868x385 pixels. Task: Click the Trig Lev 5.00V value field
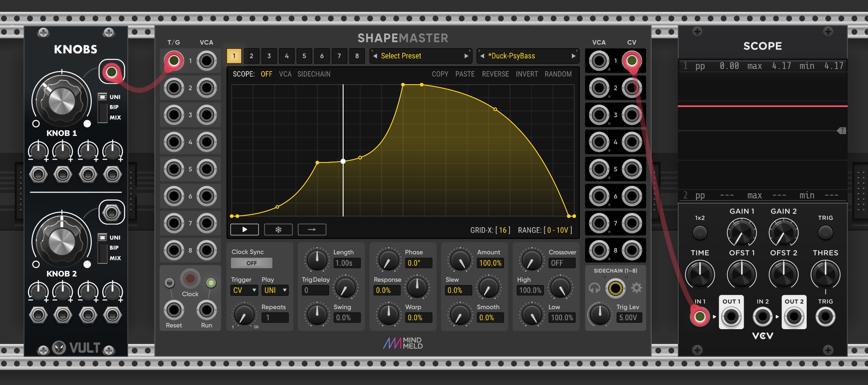(628, 317)
